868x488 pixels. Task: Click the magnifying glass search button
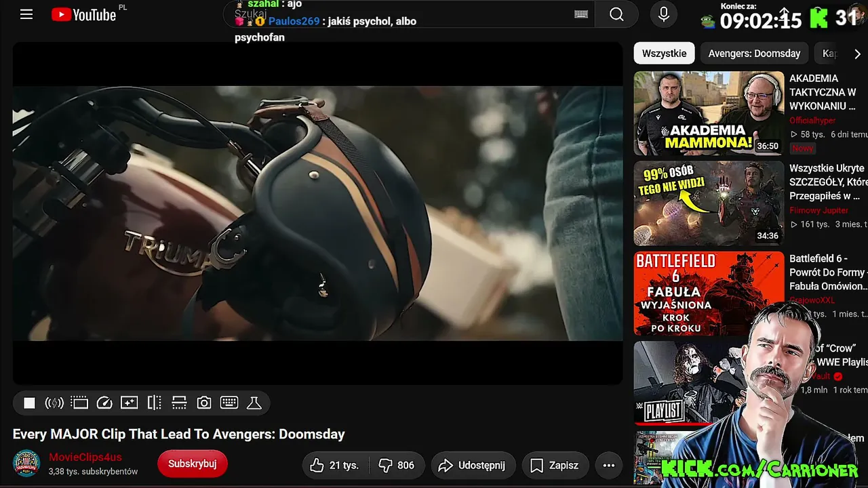[616, 14]
